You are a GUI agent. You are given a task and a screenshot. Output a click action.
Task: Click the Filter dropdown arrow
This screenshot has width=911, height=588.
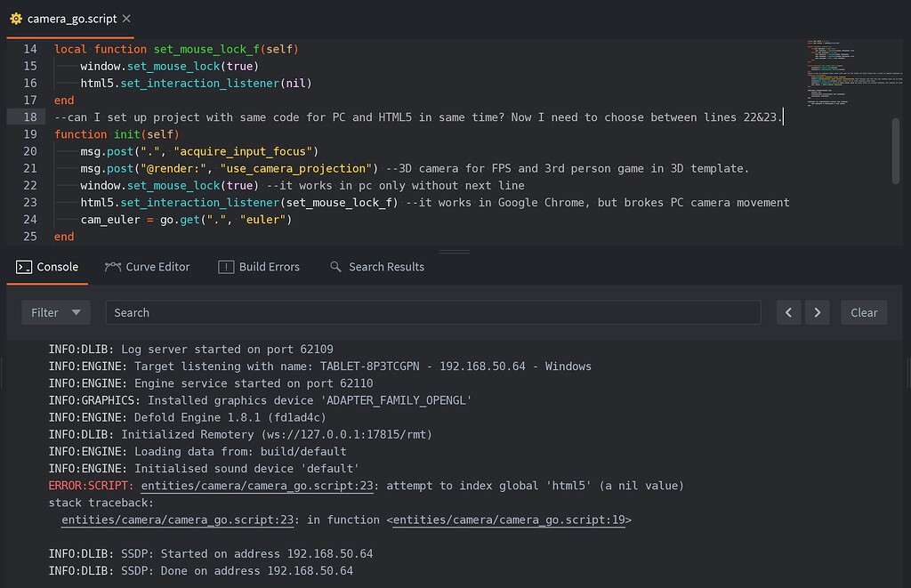(77, 312)
